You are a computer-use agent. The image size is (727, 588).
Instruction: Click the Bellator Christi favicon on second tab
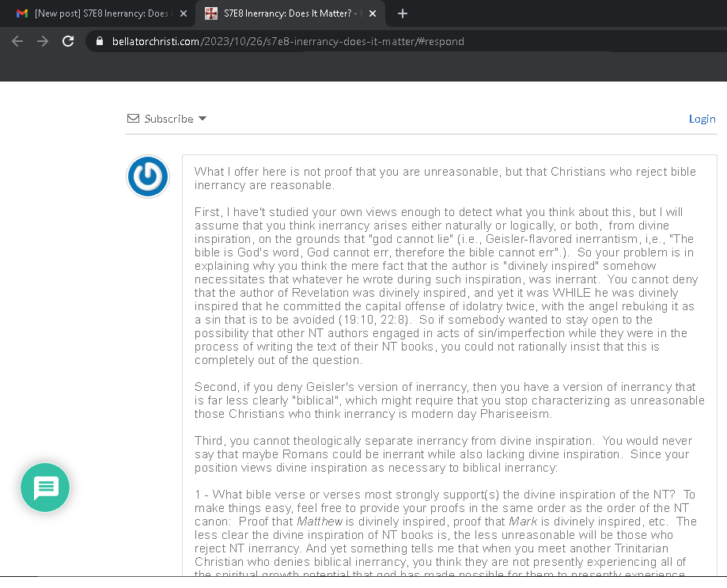tap(211, 13)
